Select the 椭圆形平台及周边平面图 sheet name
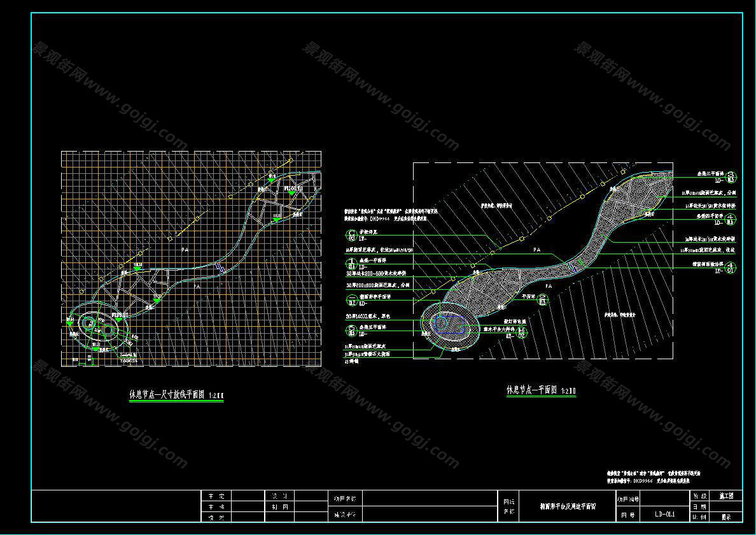This screenshot has height=535, width=756. coord(567,506)
